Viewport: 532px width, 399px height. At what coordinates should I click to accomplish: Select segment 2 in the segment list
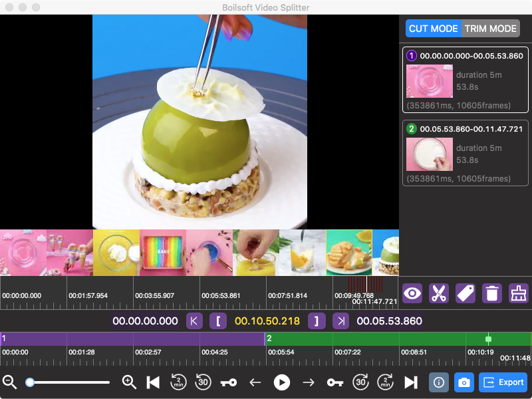(x=465, y=153)
